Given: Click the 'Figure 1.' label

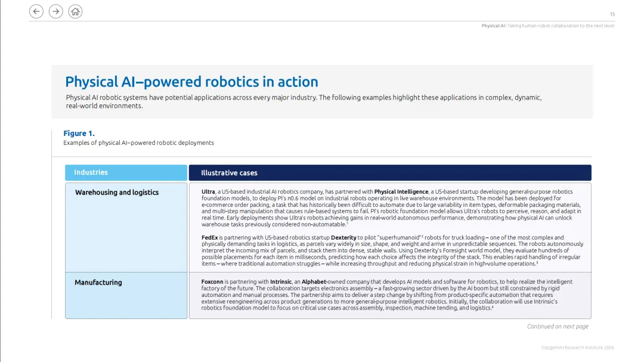Looking at the screenshot, I should pyautogui.click(x=79, y=133).
